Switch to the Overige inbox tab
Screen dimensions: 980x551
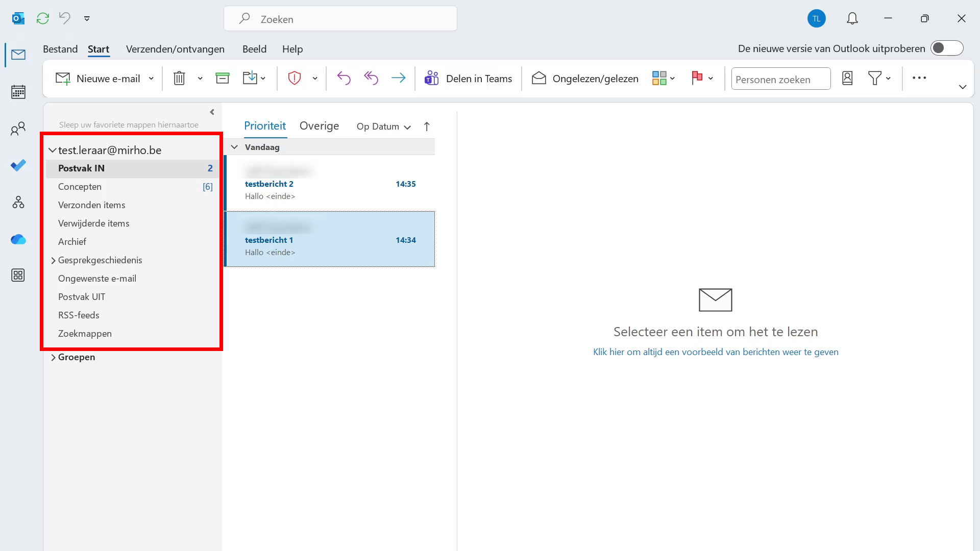pyautogui.click(x=319, y=126)
